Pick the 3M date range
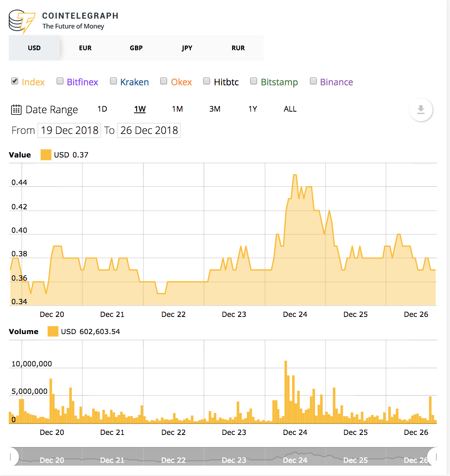 coord(215,109)
